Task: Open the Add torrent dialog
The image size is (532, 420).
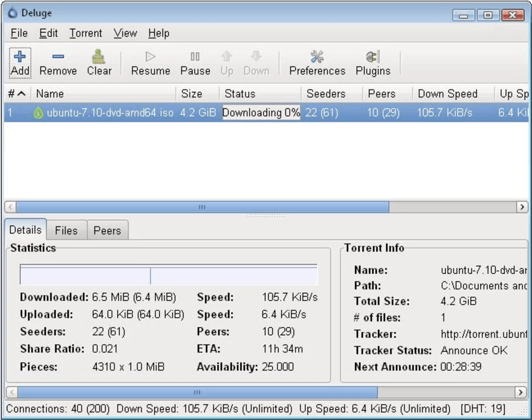Action: (x=20, y=61)
